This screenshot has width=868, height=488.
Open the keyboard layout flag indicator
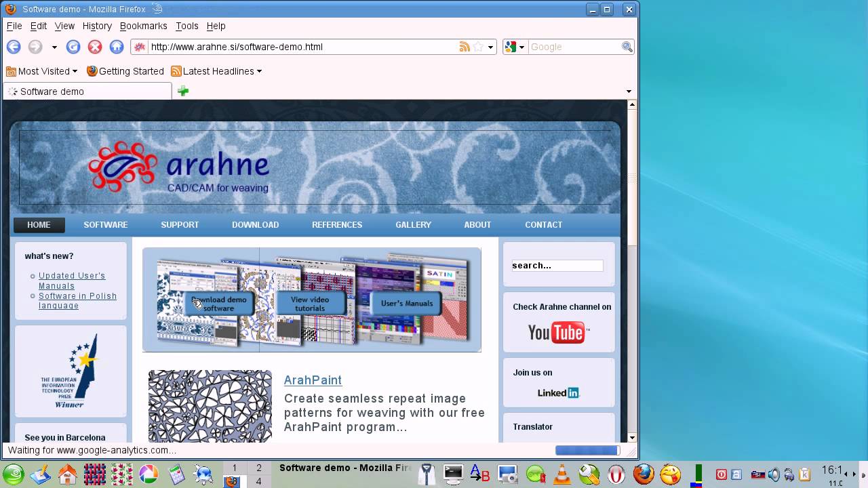[x=758, y=474]
